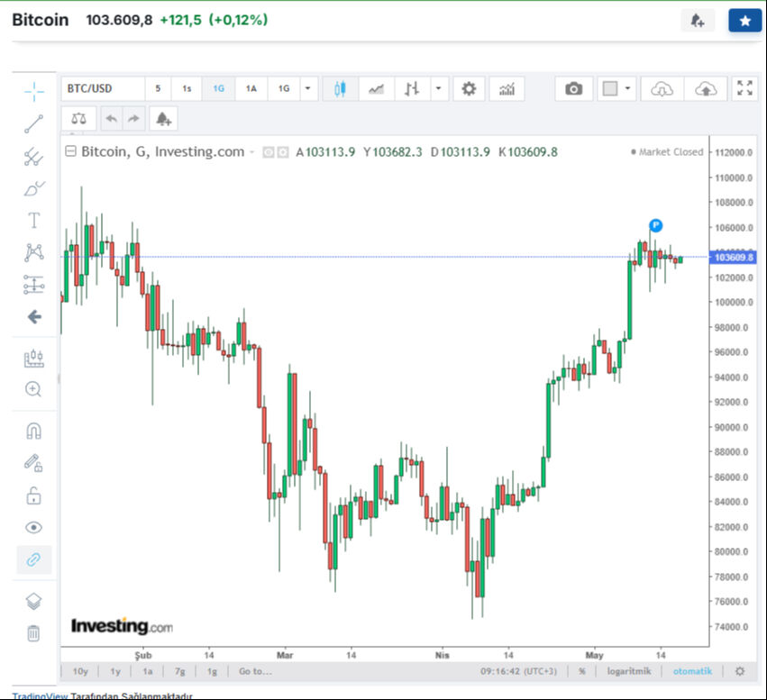The width and height of the screenshot is (767, 700).
Task: Take a chart snapshot with camera icon
Action: click(x=573, y=88)
